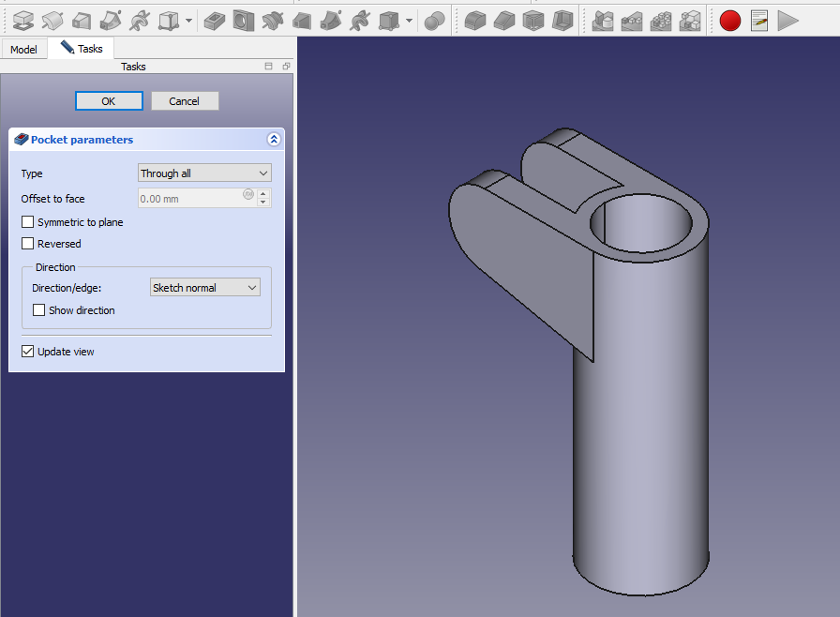Click the Pocket tool in toolbar

(215, 20)
